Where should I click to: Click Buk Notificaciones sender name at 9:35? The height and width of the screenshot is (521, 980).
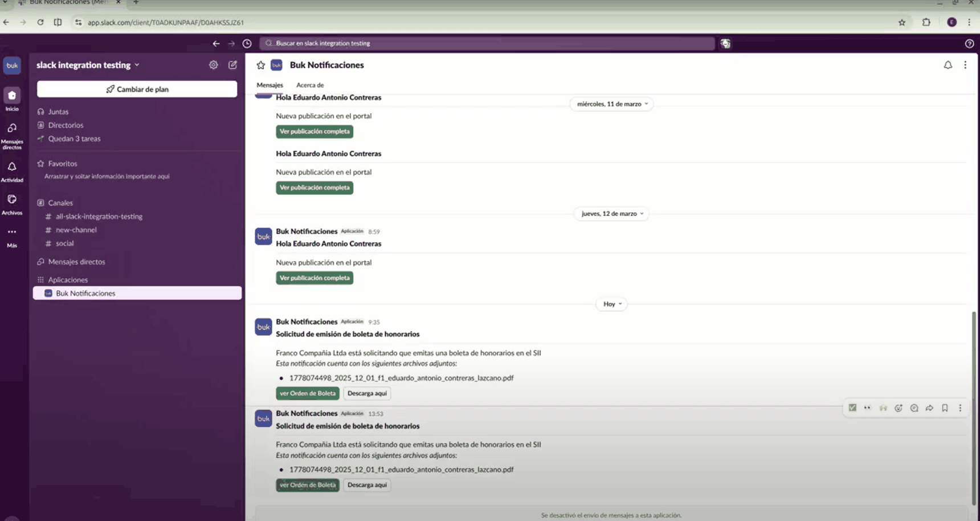pos(307,322)
